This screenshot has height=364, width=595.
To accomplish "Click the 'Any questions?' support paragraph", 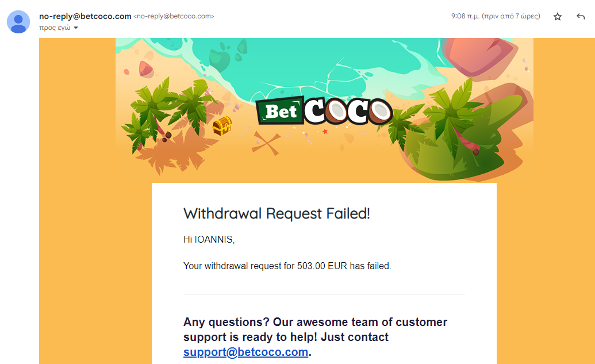I will pyautogui.click(x=315, y=329).
